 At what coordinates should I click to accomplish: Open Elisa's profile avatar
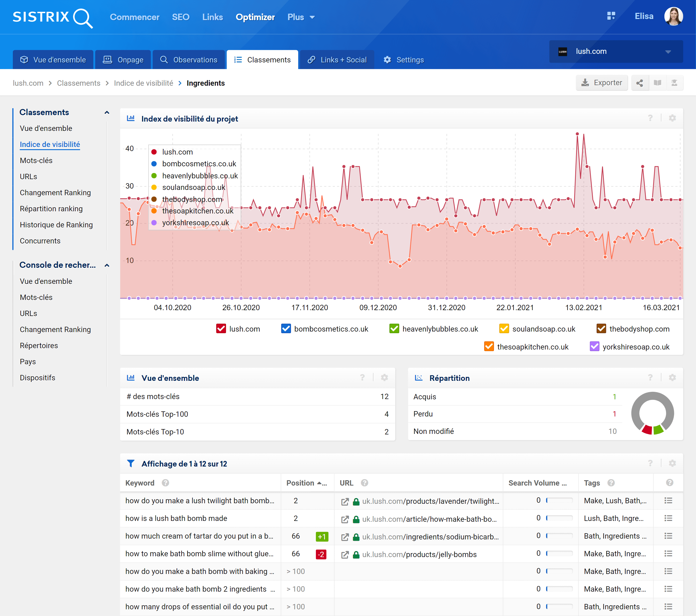pos(673,16)
